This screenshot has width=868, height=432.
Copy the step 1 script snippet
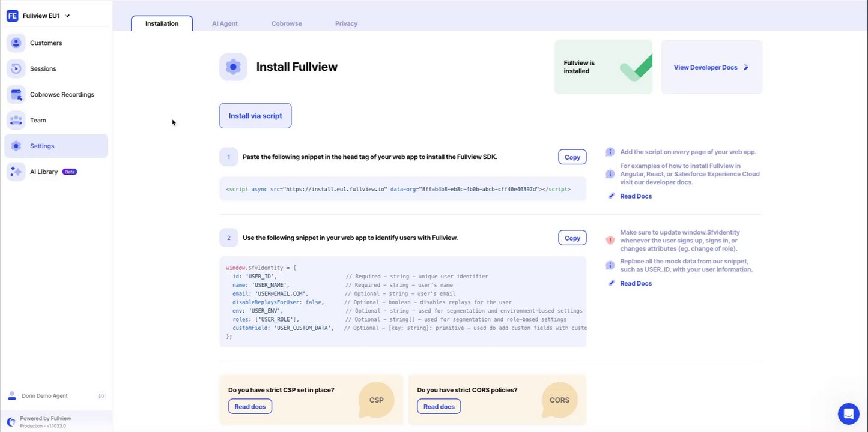click(572, 157)
